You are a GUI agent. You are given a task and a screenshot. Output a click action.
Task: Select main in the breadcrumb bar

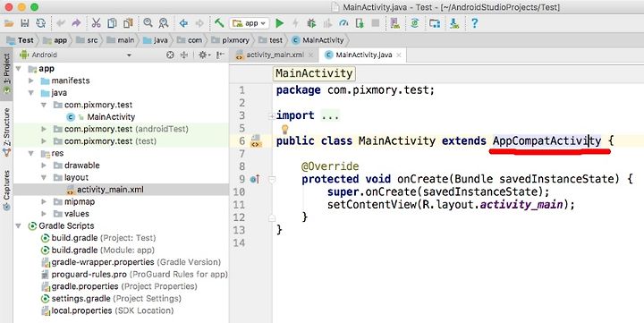(121, 40)
